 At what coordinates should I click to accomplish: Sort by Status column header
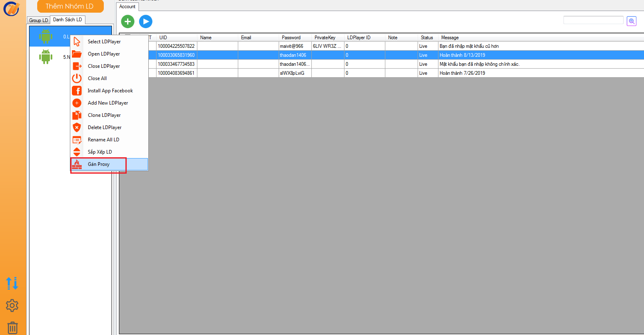pos(428,38)
